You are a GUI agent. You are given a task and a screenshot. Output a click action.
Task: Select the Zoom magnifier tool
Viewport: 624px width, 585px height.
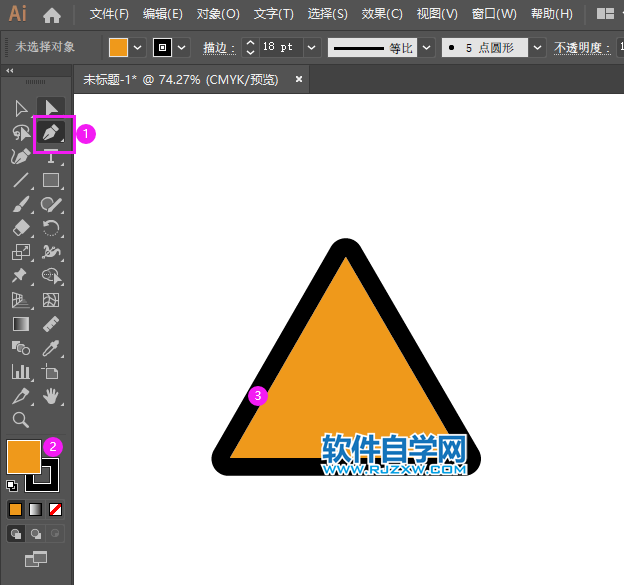click(21, 420)
